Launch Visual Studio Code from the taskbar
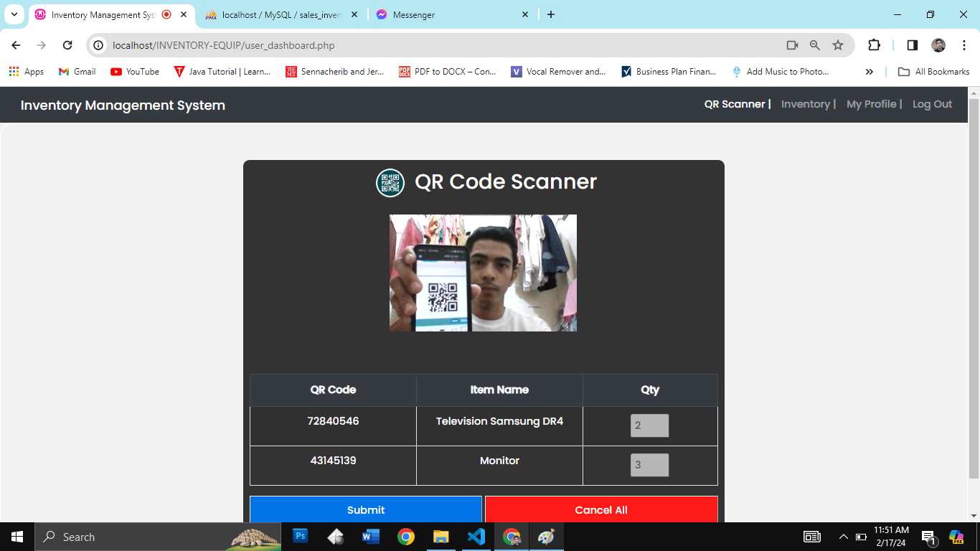The image size is (980, 551). (x=476, y=536)
